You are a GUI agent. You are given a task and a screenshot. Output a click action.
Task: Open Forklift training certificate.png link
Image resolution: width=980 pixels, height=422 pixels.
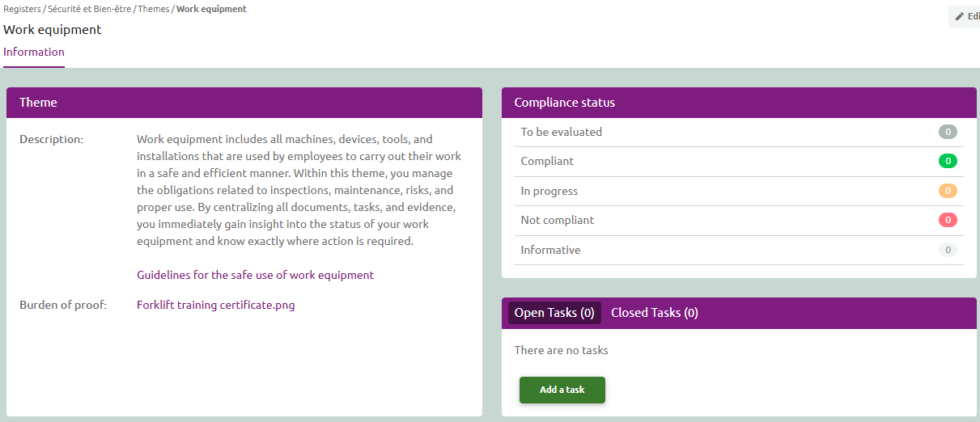pos(216,305)
